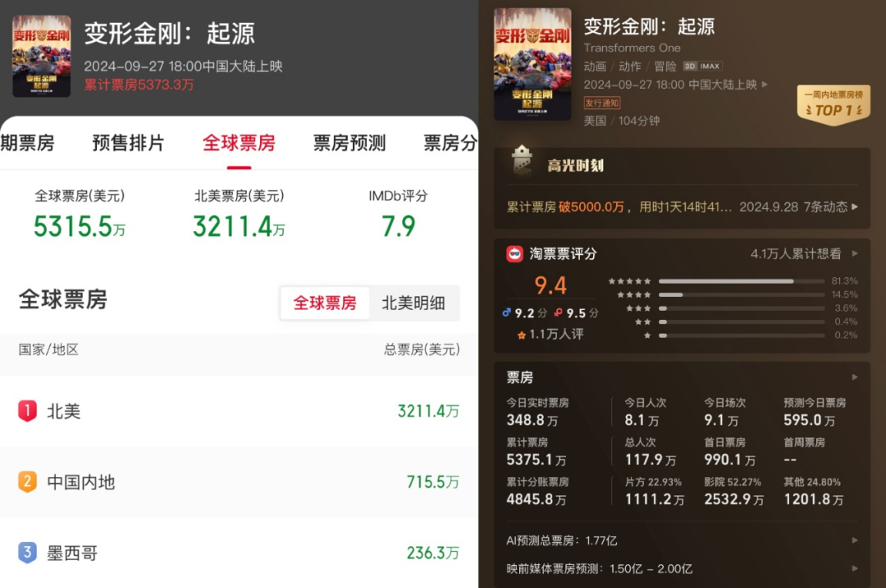Tap the 预测今日票房 595.0万 value
The image size is (886, 588).
coord(809,420)
